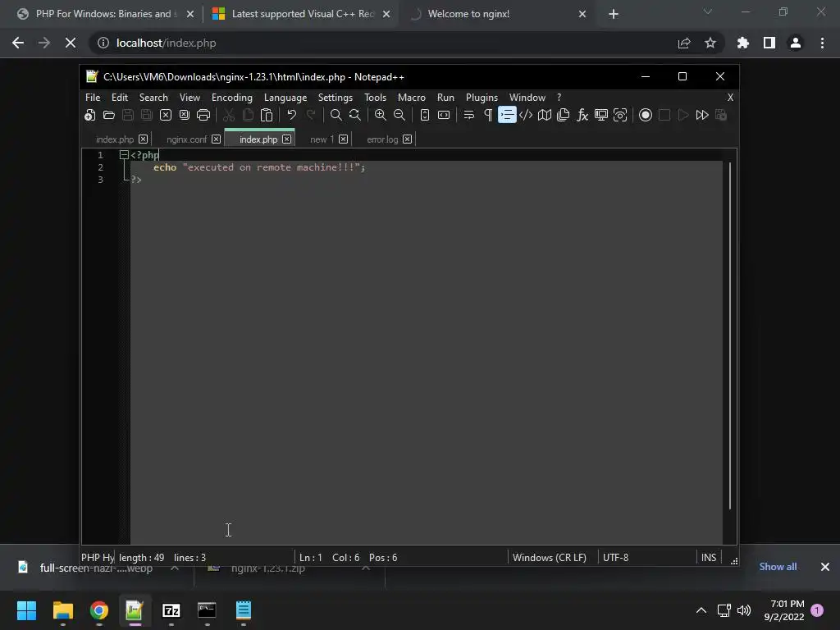Open the Settings menu
This screenshot has width=840, height=630.
(x=336, y=98)
